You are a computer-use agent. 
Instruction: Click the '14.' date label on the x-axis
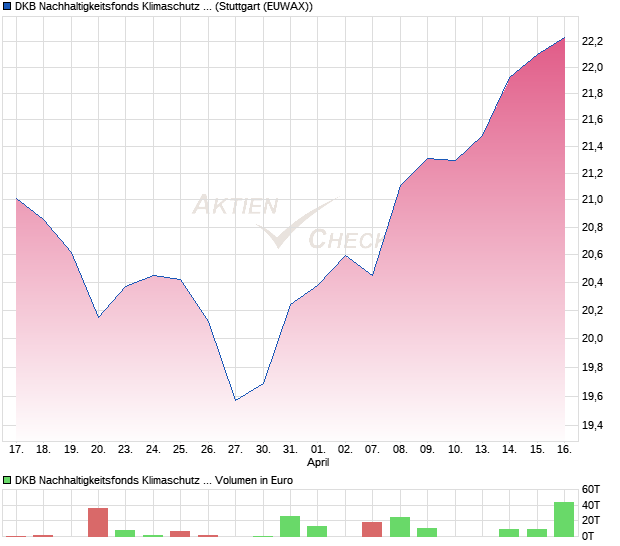(509, 449)
